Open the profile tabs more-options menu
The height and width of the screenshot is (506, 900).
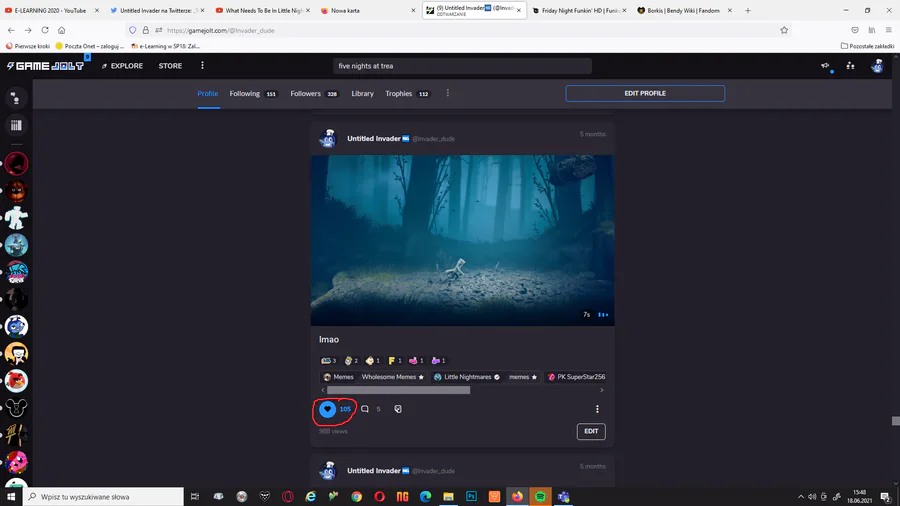pyautogui.click(x=448, y=93)
